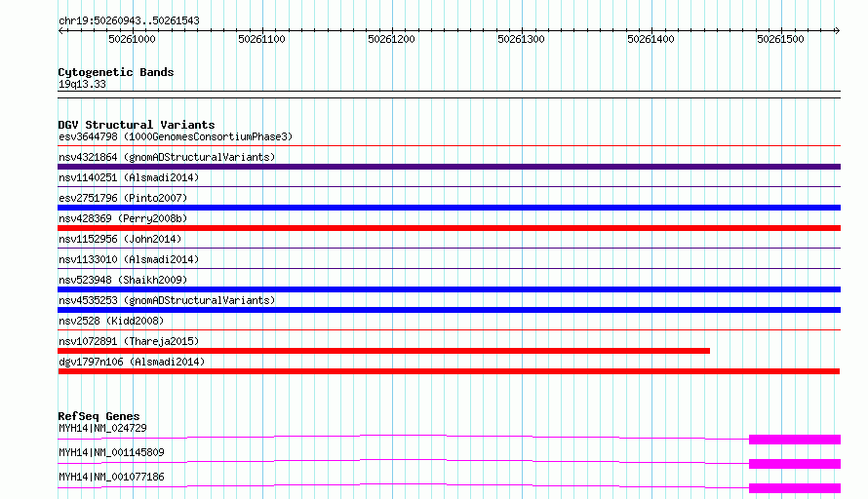Click the MYH14|NM_001077186 intron line

(x=403, y=484)
